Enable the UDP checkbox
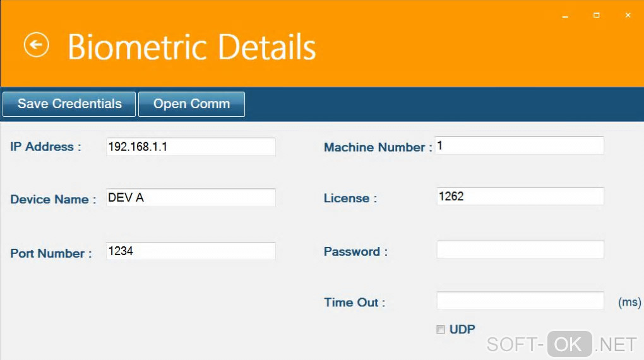This screenshot has width=644, height=360. (x=441, y=330)
